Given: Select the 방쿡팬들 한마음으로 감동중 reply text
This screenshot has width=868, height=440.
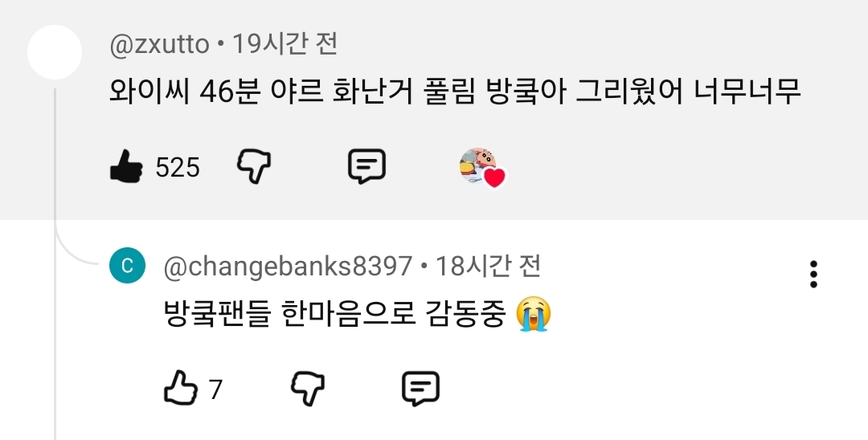Looking at the screenshot, I should point(335,314).
